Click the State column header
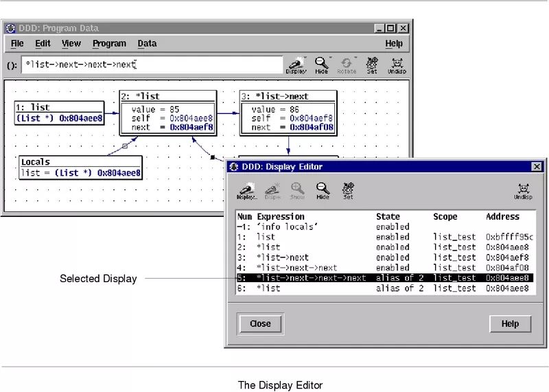Viewport: 549px width, 392px height. [388, 216]
